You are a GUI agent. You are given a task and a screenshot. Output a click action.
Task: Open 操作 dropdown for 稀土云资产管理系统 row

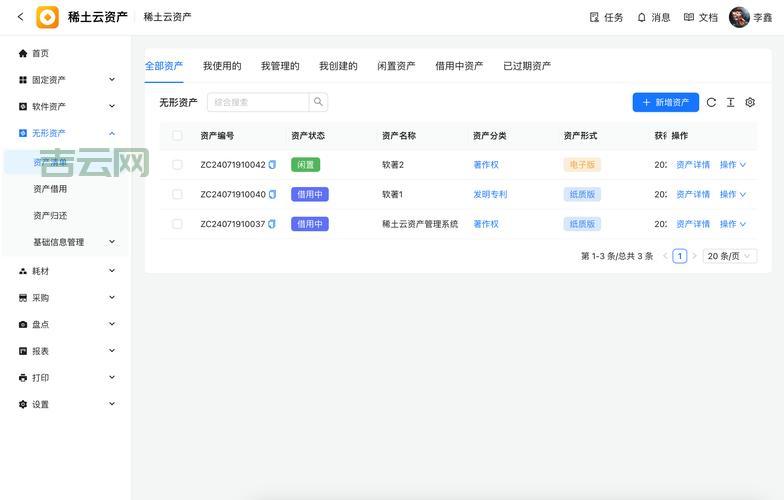(732, 224)
